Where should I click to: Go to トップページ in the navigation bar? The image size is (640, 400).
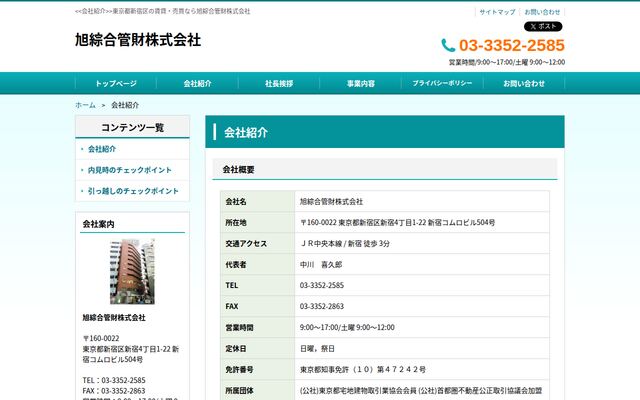coord(116,83)
